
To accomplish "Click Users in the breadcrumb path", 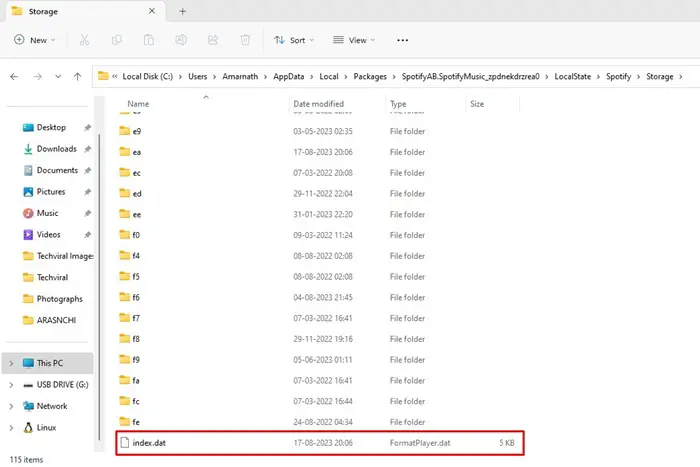I will (x=197, y=77).
